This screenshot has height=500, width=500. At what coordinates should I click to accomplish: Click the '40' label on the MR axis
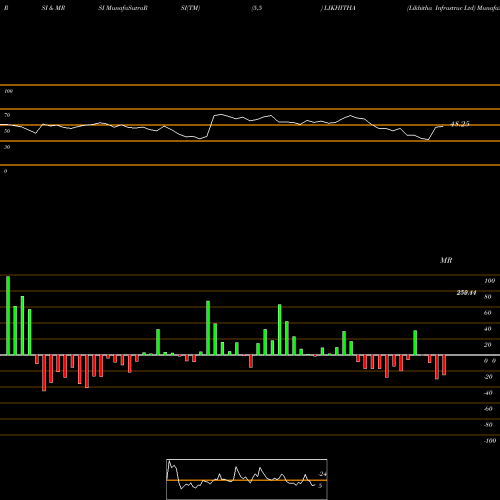pyautogui.click(x=488, y=329)
